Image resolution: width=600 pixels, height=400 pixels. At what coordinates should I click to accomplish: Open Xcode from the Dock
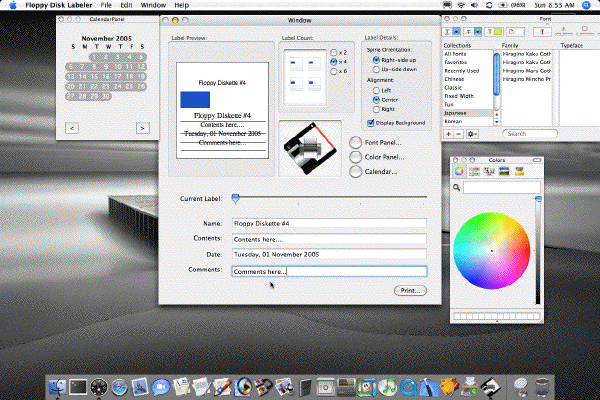coord(429,387)
